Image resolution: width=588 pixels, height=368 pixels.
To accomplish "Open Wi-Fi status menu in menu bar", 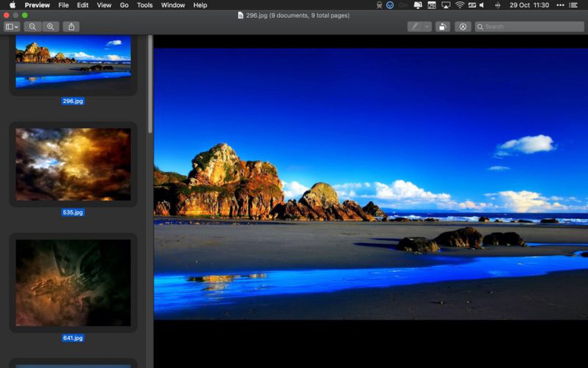I will pos(459,5).
